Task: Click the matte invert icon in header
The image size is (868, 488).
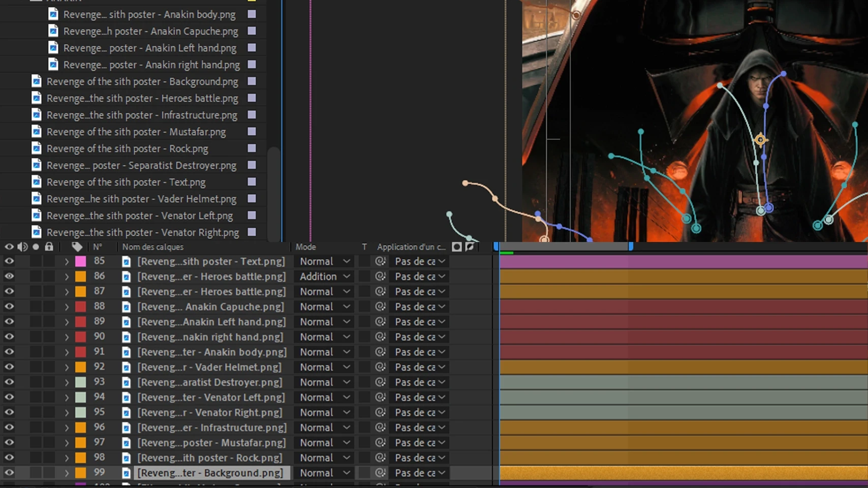Action: coord(470,247)
